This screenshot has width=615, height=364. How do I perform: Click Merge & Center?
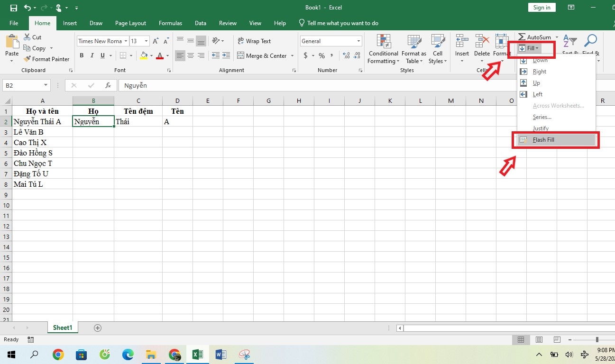pyautogui.click(x=262, y=55)
